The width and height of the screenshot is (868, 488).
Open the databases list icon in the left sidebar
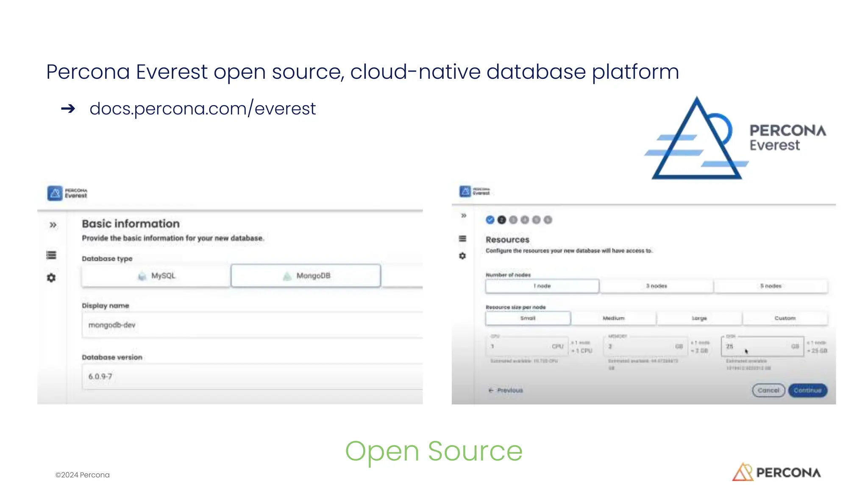click(51, 255)
